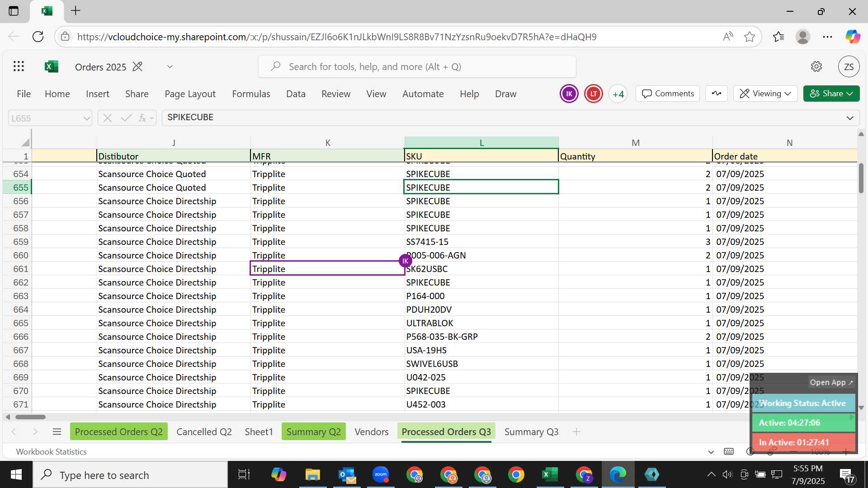Open the Formulas ribbon tab
The image size is (868, 488).
[x=251, y=94]
